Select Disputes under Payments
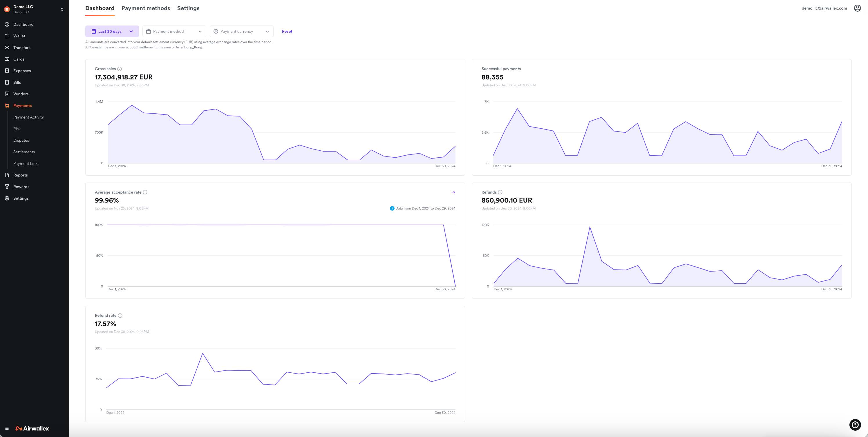The width and height of the screenshot is (868, 437). pyautogui.click(x=21, y=140)
